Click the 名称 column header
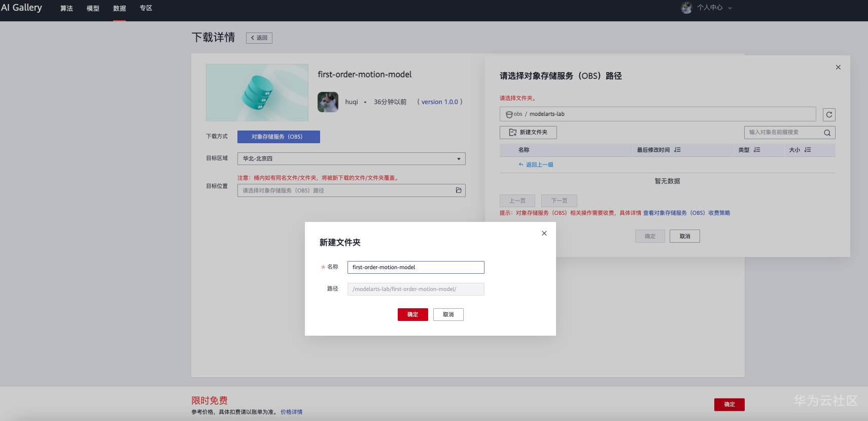The height and width of the screenshot is (421, 868). (x=524, y=150)
